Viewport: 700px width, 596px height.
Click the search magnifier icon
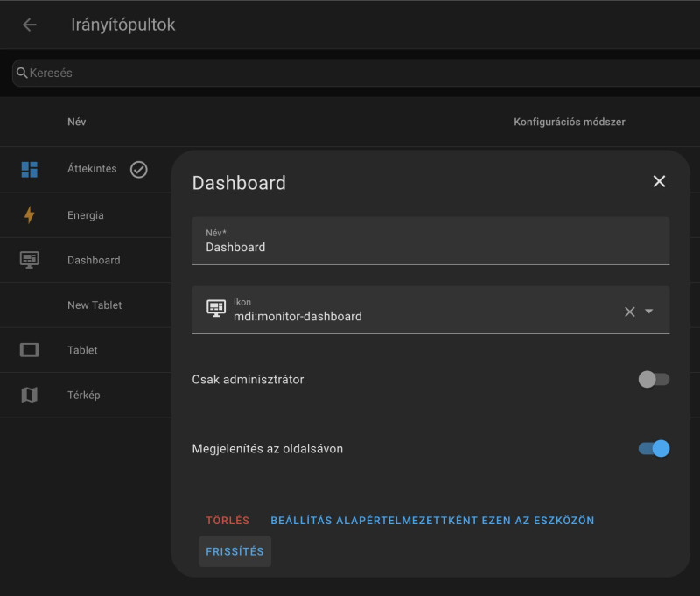22,73
